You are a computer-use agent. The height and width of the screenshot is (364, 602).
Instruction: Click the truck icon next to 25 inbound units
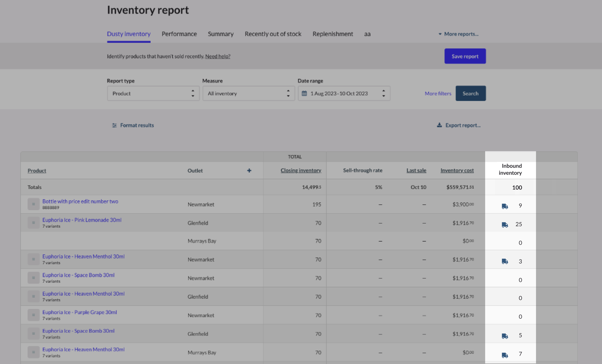505,224
